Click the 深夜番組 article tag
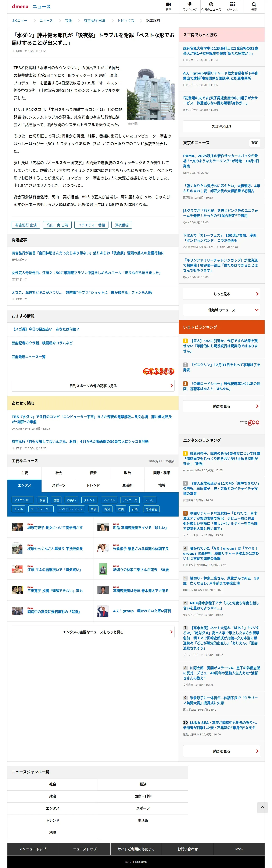The image size is (272, 868). point(122,225)
